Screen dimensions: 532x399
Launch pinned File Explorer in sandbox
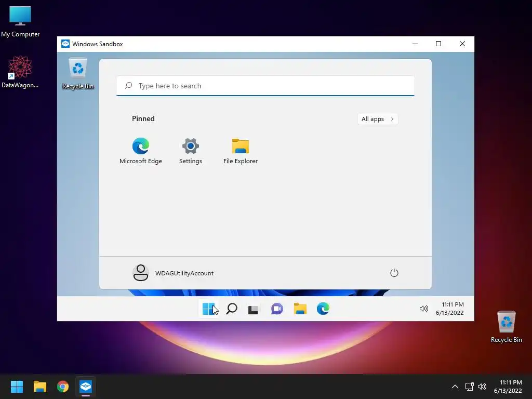(240, 151)
